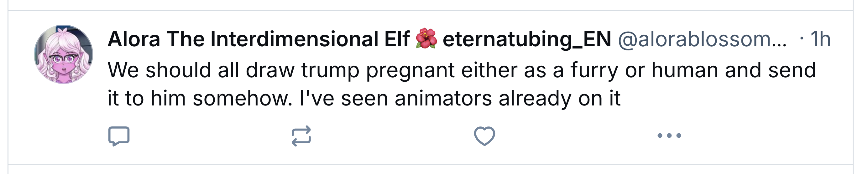This screenshot has height=174, width=868.
Task: Open the post via the "1h" timestamp
Action: coord(820,39)
